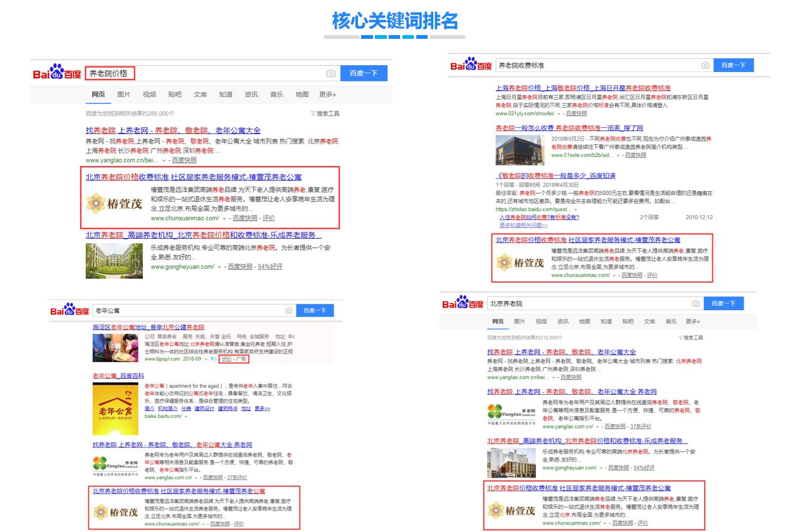Screen dimensions: 805x532
Task: Click camera icon in 老年公寓 search box
Action: point(288,311)
